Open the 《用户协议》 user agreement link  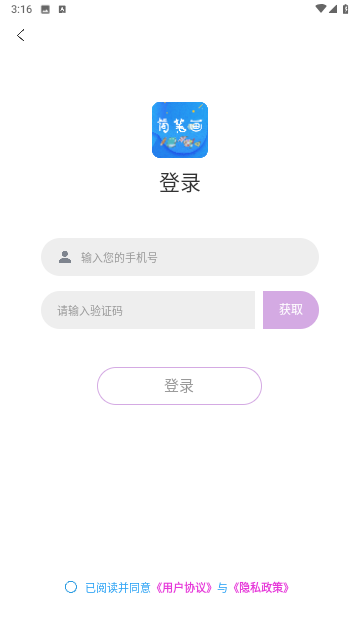tap(184, 588)
